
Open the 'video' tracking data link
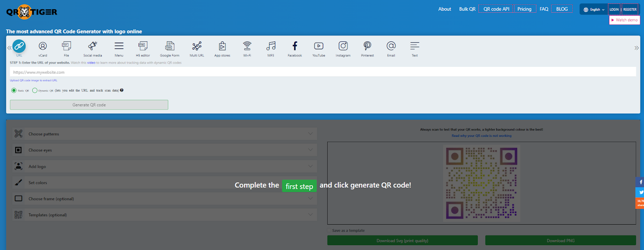pyautogui.click(x=91, y=63)
